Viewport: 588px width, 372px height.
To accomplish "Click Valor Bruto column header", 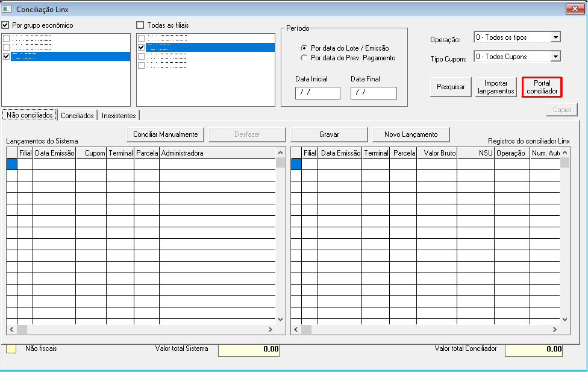I will click(x=437, y=153).
